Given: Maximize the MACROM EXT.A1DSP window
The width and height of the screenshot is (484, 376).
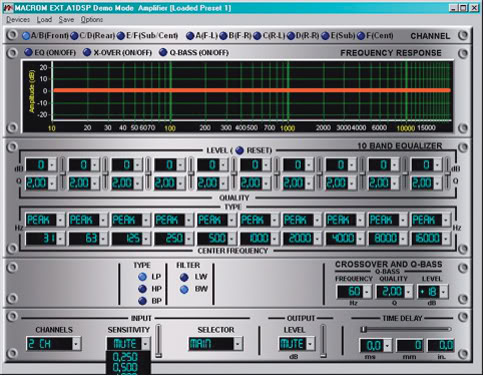Looking at the screenshot, I should point(463,8).
